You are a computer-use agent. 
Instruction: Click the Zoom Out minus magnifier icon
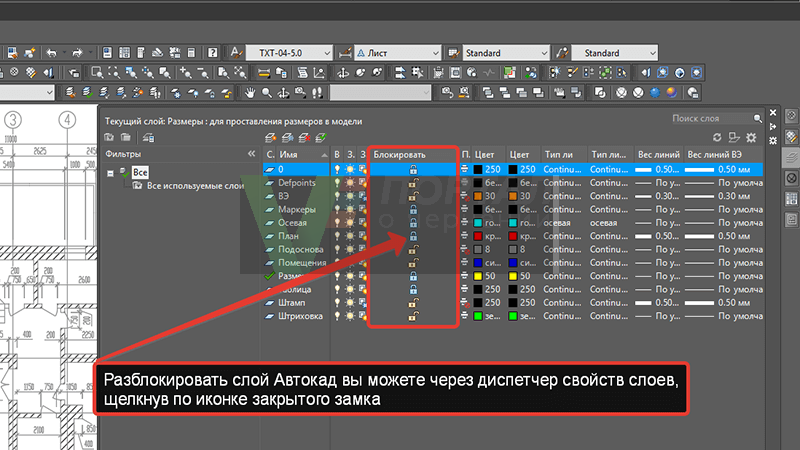[202, 73]
